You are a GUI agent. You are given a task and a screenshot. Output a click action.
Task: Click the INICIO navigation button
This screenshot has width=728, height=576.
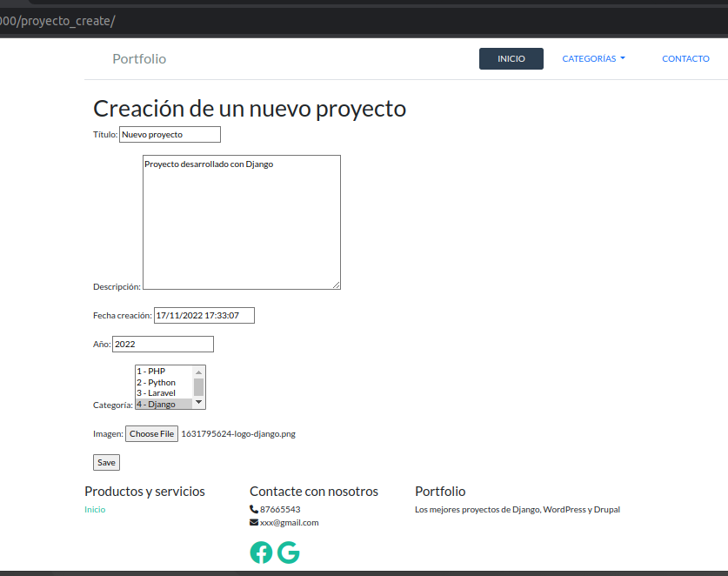point(511,59)
